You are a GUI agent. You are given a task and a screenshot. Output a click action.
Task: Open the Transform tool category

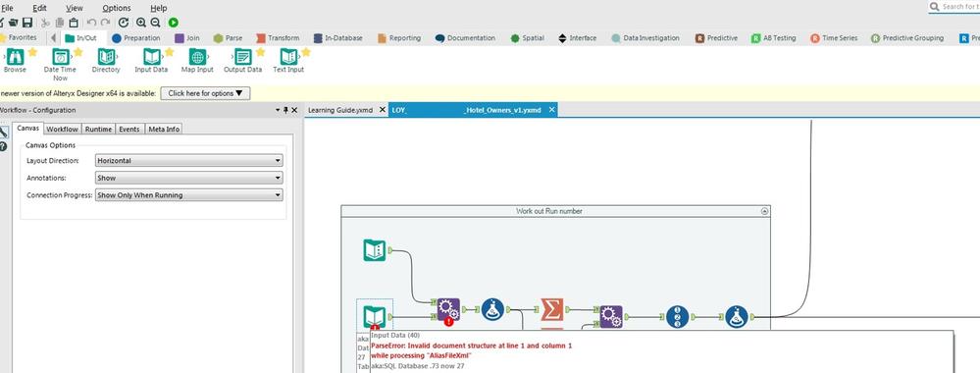tap(279, 38)
